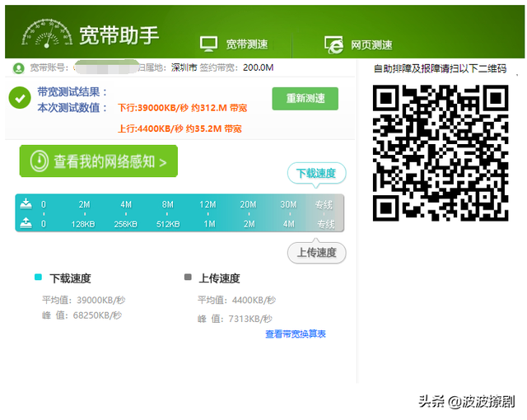
Task: Click the monitor icon beside 宽带测速
Action: click(208, 44)
